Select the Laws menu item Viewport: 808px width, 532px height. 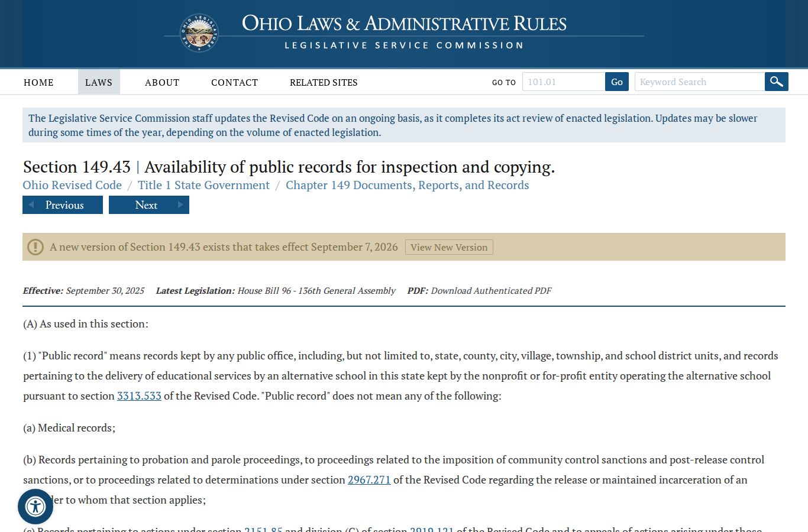tap(99, 82)
